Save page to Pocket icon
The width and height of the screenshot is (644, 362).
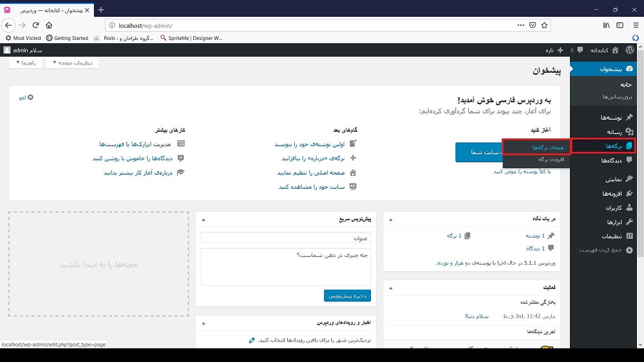533,26
